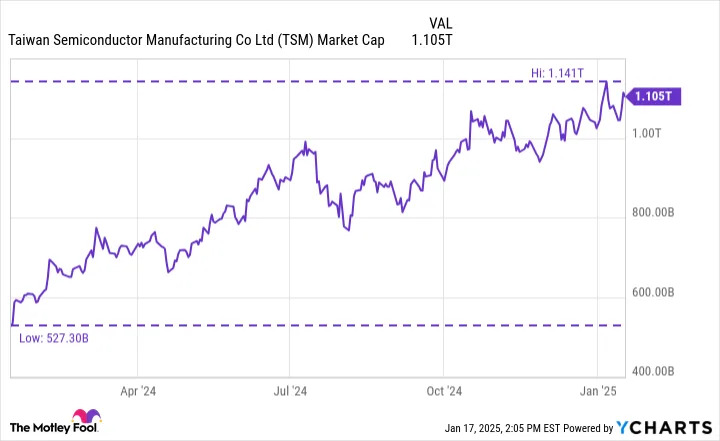Viewport: 720px width, 441px height.
Task: Select the Apr '24 axis label
Action: pos(138,391)
